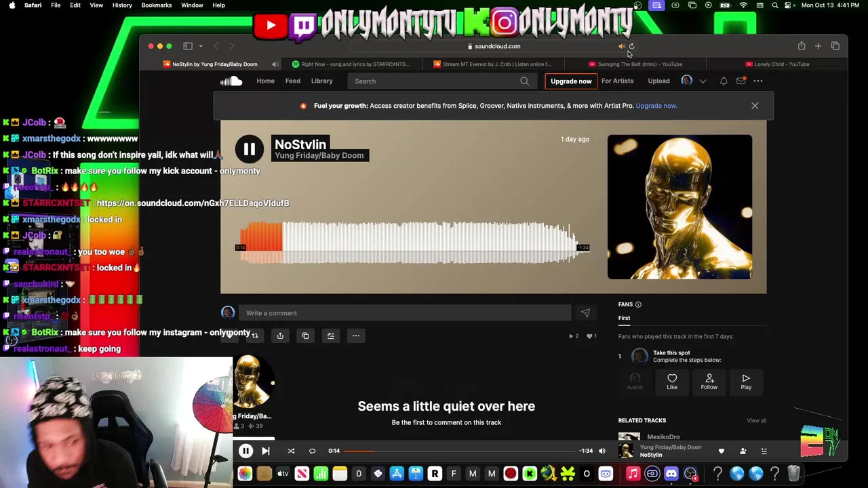
Task: Open the Library nav item
Action: point(322,81)
